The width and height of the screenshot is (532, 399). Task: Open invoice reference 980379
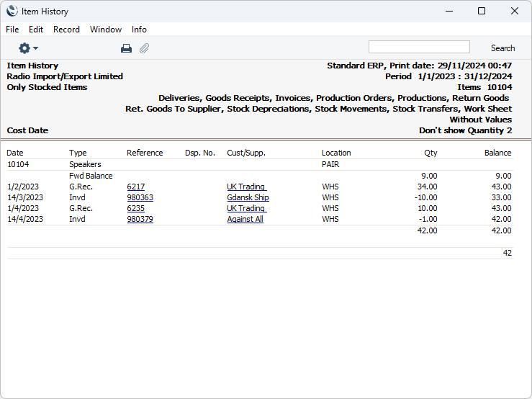click(x=140, y=220)
